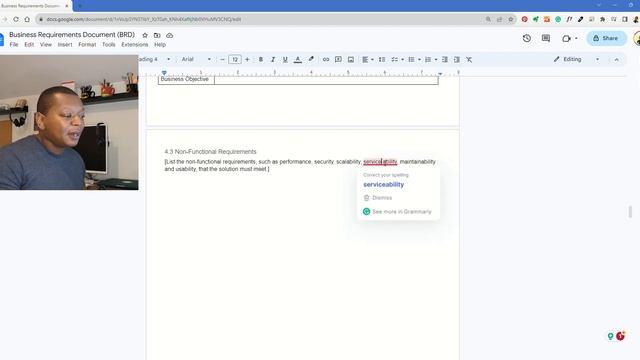
Task: Increase indent toolbar icon
Action: (457, 60)
